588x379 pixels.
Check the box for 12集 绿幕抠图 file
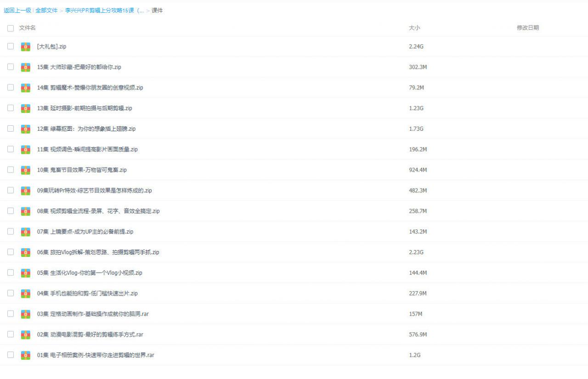tap(11, 129)
